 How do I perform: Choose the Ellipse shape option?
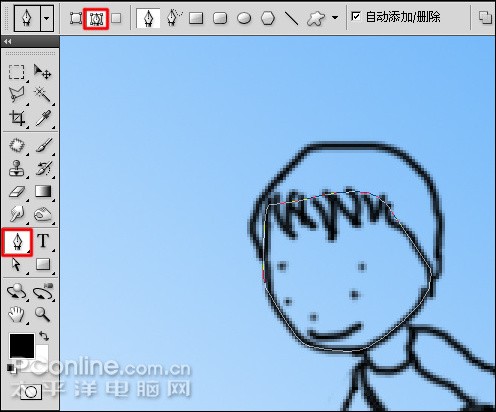point(244,18)
